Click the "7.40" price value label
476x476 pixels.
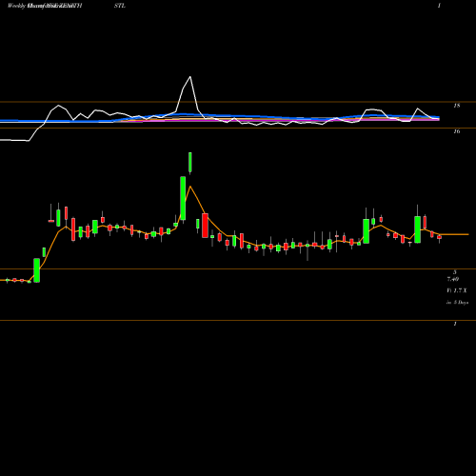click(453, 279)
